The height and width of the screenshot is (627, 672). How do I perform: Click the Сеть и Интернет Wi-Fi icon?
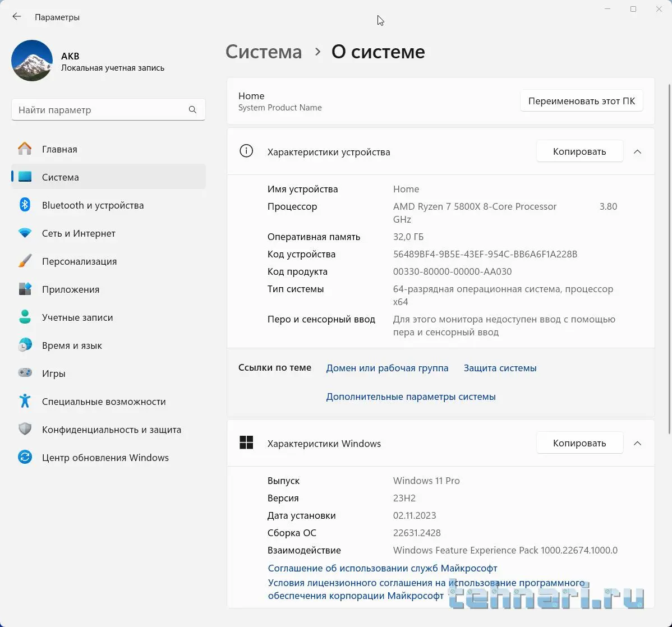tap(25, 233)
